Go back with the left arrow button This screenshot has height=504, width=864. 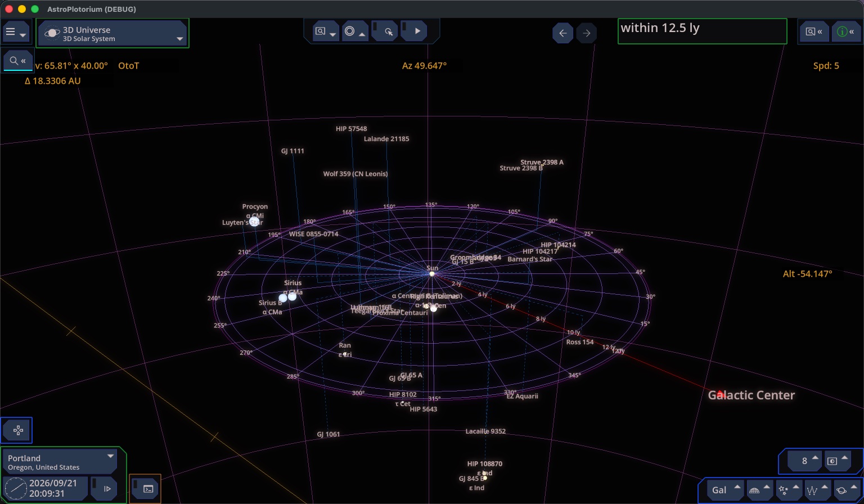point(562,33)
